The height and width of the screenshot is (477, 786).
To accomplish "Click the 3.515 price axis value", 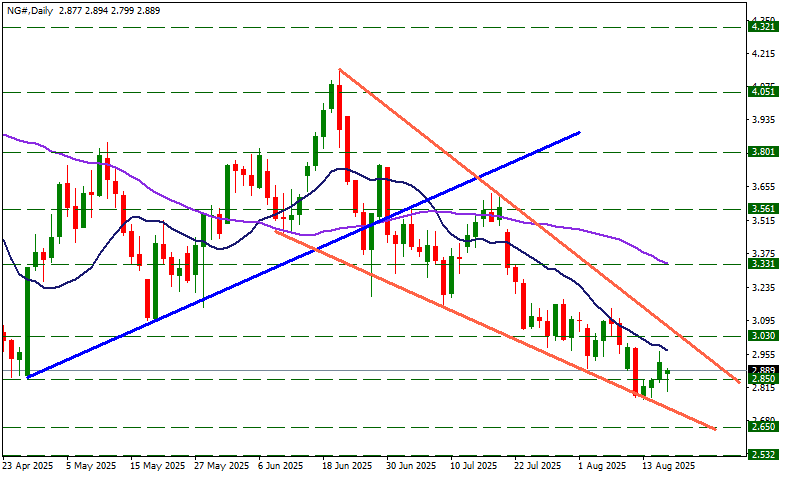I will click(763, 220).
